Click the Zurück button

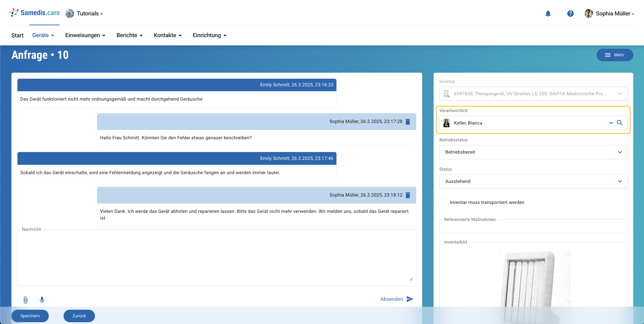[x=79, y=316]
